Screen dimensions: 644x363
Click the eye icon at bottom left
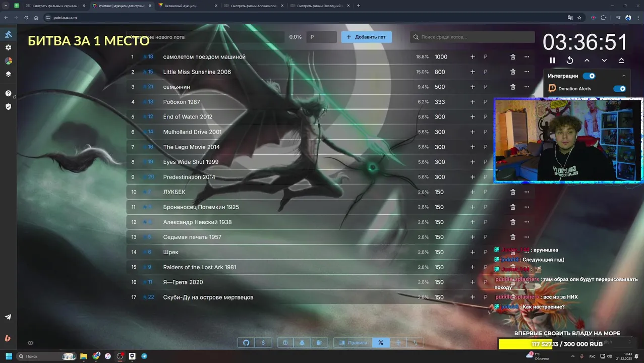pyautogui.click(x=30, y=343)
